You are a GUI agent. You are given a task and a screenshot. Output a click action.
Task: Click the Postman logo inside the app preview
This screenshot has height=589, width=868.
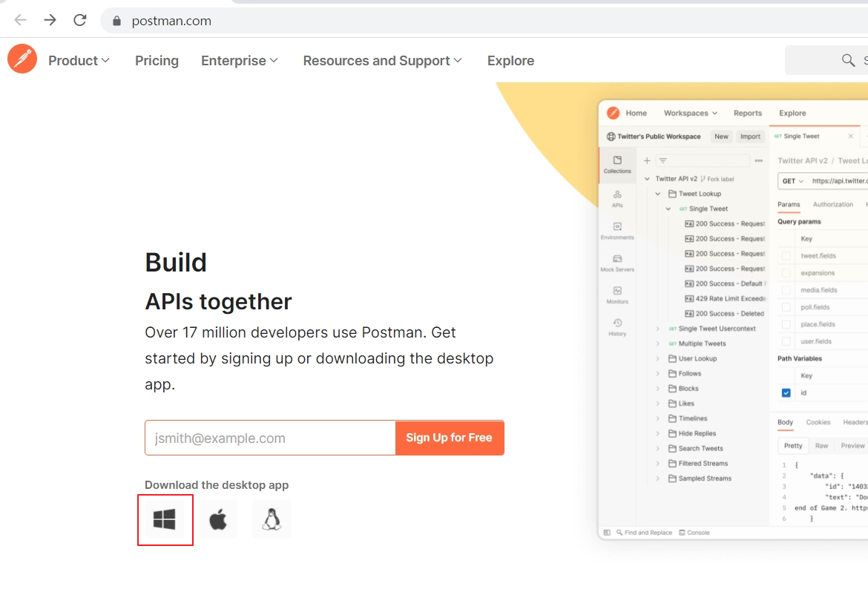click(614, 113)
